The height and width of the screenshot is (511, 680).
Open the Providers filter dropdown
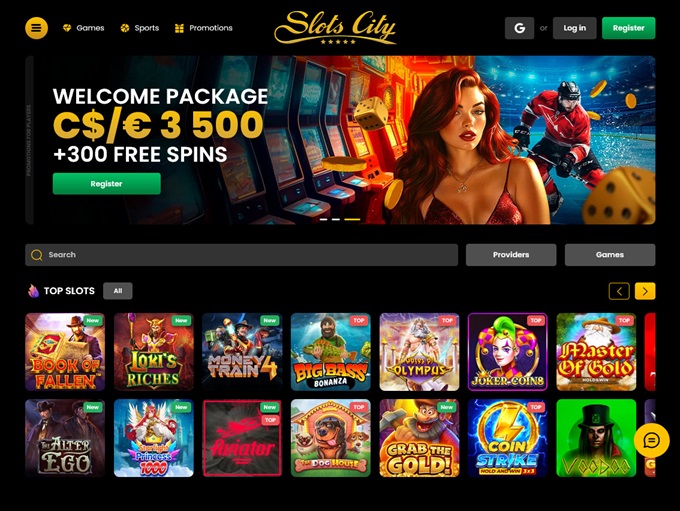click(x=511, y=255)
